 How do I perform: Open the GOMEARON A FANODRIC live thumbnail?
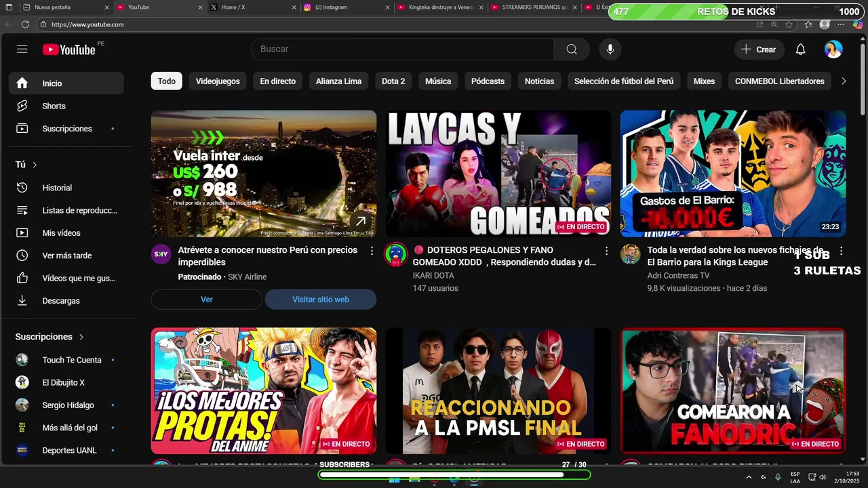(733, 391)
